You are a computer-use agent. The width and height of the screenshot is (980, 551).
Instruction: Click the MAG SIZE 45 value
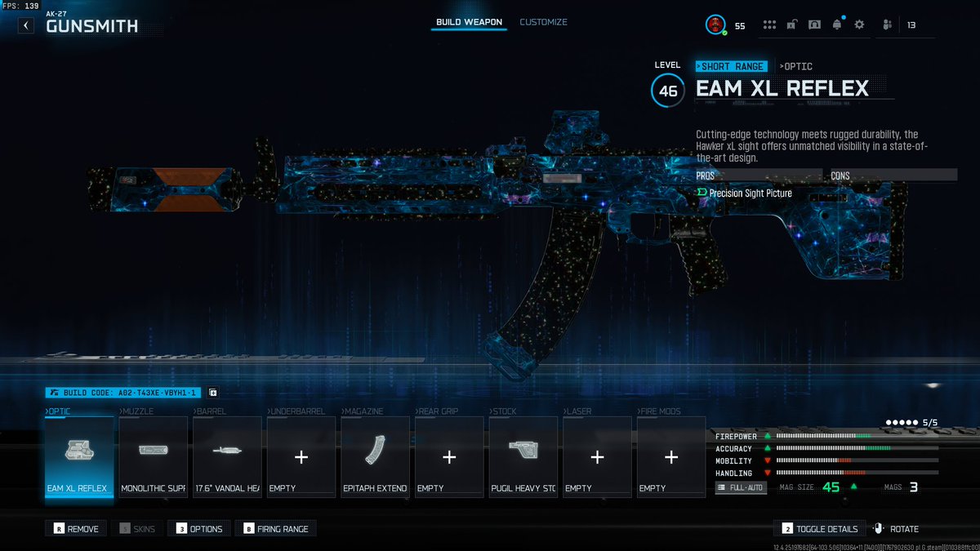[831, 487]
